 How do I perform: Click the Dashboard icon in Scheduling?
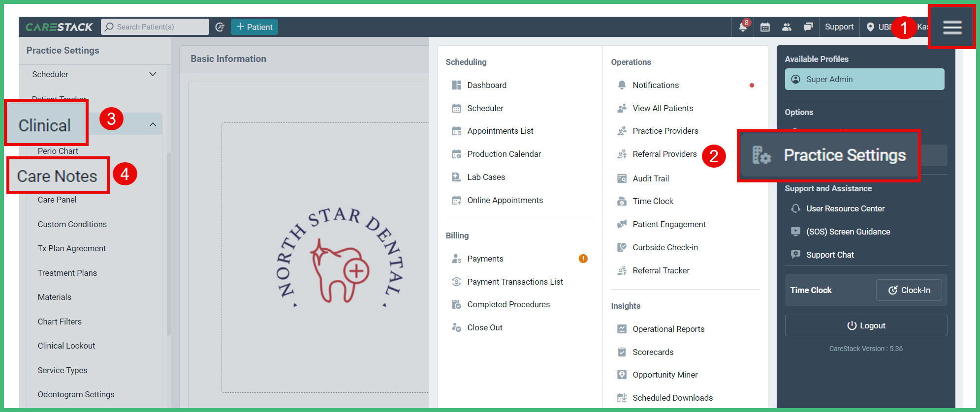[x=457, y=85]
